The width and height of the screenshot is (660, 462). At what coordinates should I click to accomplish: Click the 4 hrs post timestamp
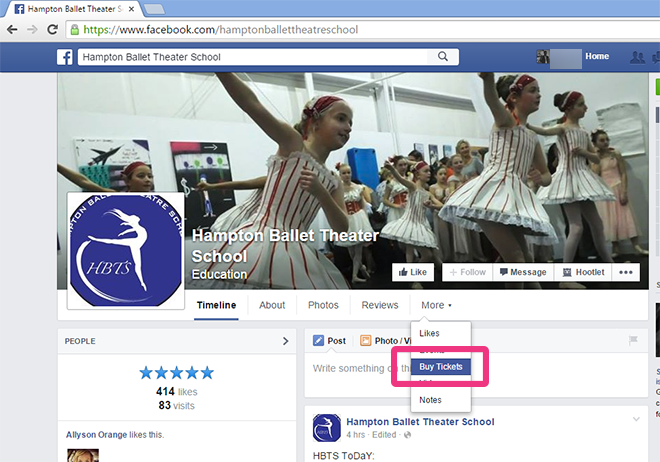(355, 435)
